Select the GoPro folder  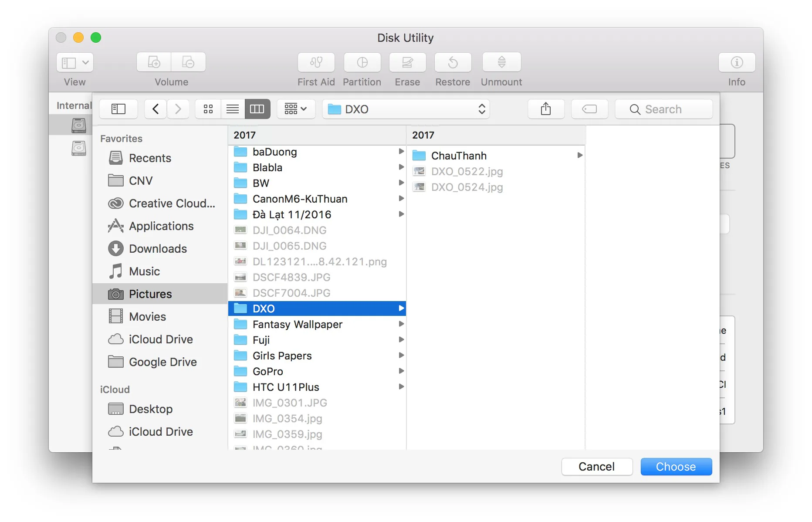coord(317,371)
